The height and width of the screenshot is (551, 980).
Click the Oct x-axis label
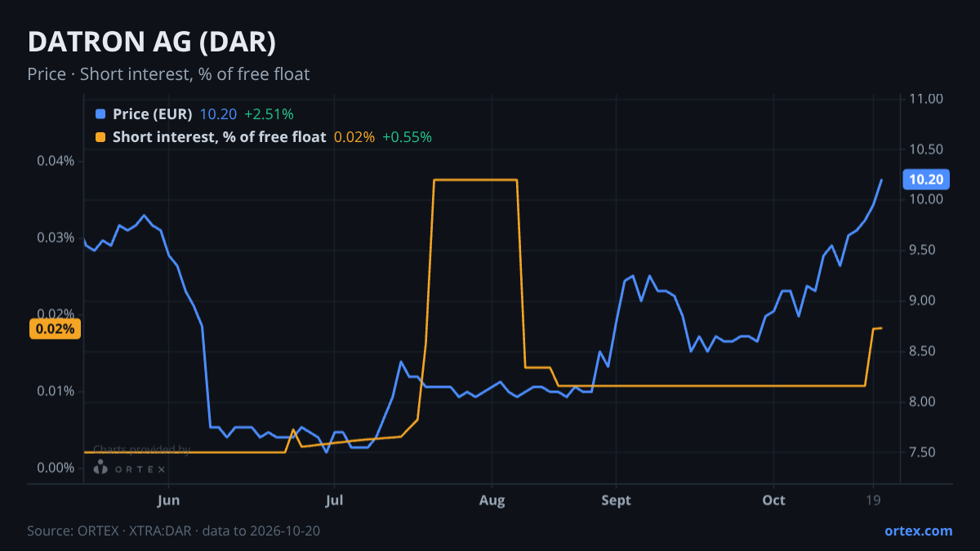773,500
